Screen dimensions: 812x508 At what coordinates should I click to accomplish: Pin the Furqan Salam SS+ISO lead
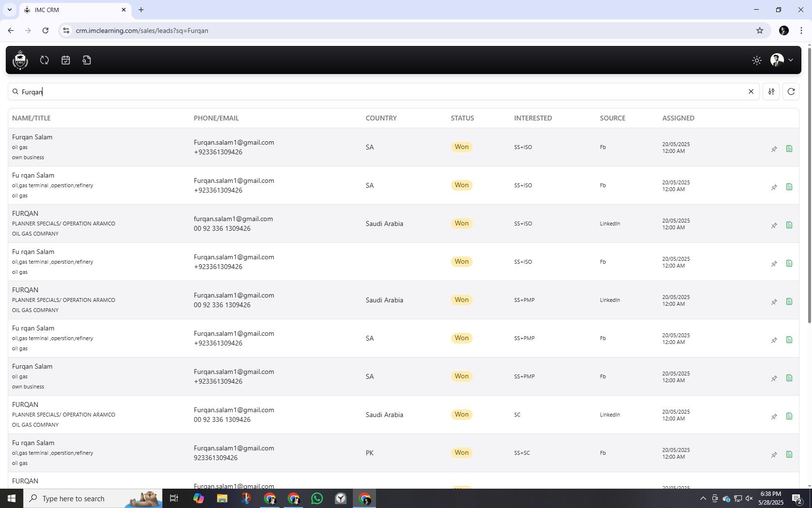[774, 149]
